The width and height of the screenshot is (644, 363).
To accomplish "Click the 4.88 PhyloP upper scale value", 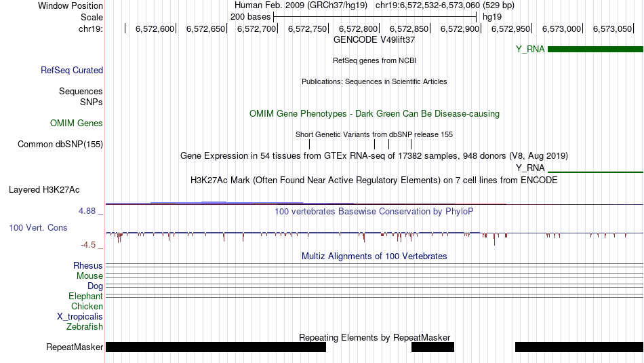I will coord(87,211).
